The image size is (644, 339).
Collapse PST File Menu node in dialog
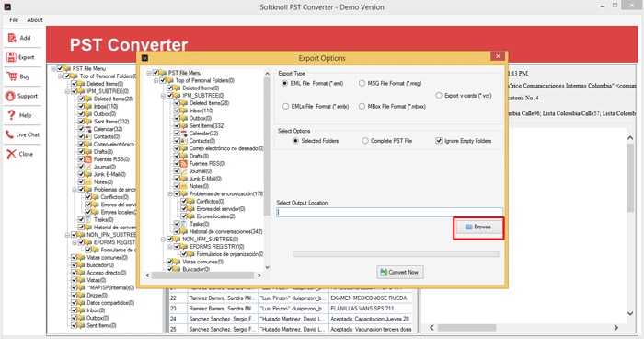[x=149, y=73]
